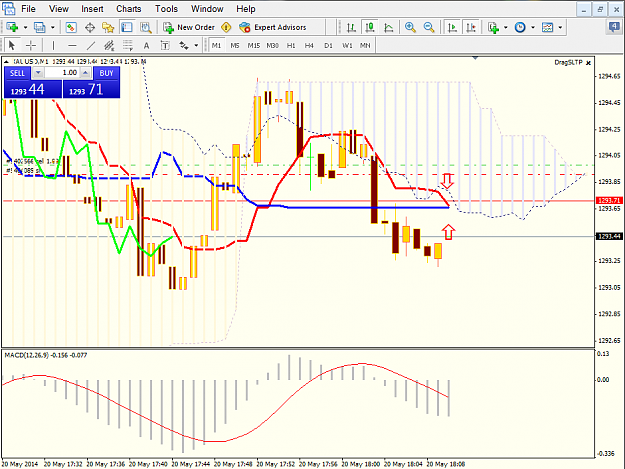Toggle Expert Advisors auto trading
The image size is (625, 469).
pos(273,27)
